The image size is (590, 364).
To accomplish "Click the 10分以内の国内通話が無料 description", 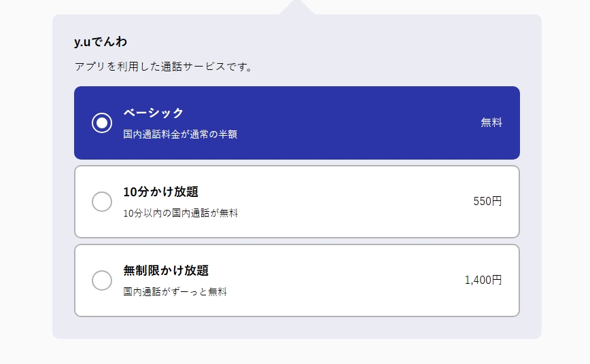I will pyautogui.click(x=181, y=213).
